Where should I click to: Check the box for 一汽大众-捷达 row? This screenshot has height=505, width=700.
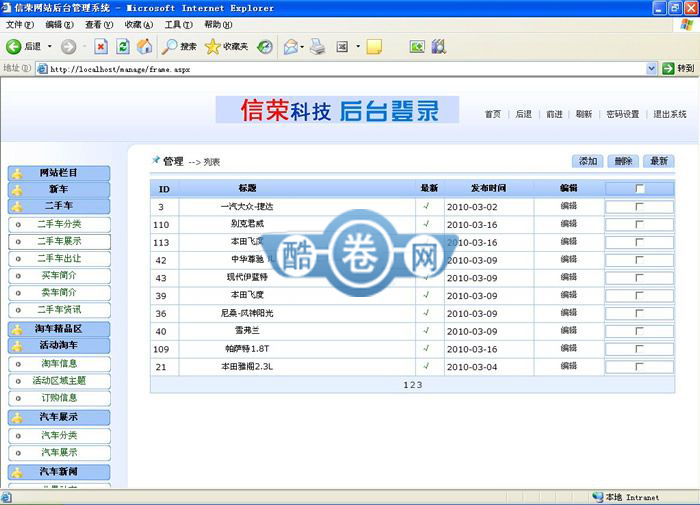click(640, 206)
